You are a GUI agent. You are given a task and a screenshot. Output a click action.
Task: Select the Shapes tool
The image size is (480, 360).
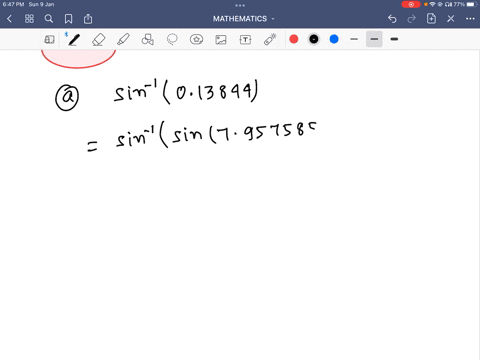148,40
